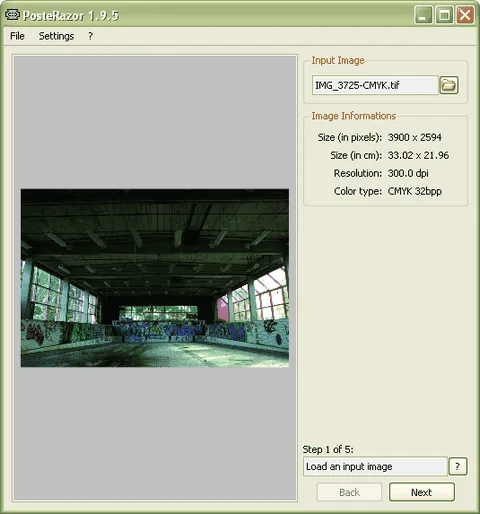This screenshot has width=480, height=514.
Task: Click the warehouse preview image
Action: (155, 278)
